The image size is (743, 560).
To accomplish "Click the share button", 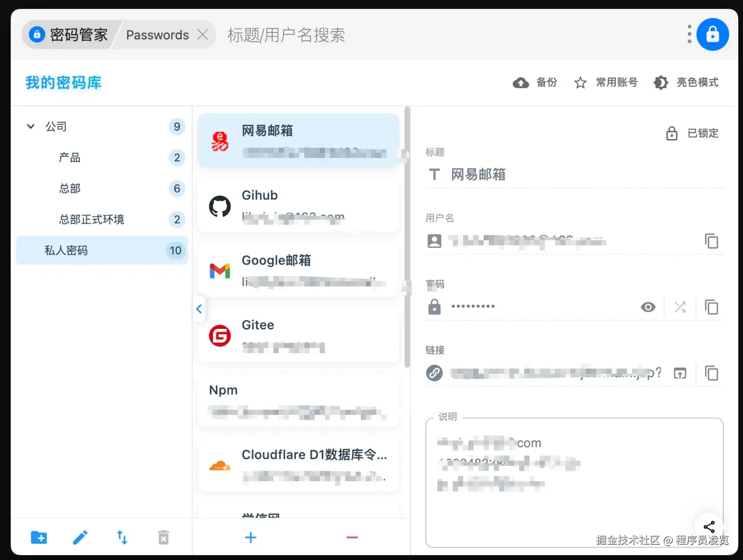I will tap(709, 527).
